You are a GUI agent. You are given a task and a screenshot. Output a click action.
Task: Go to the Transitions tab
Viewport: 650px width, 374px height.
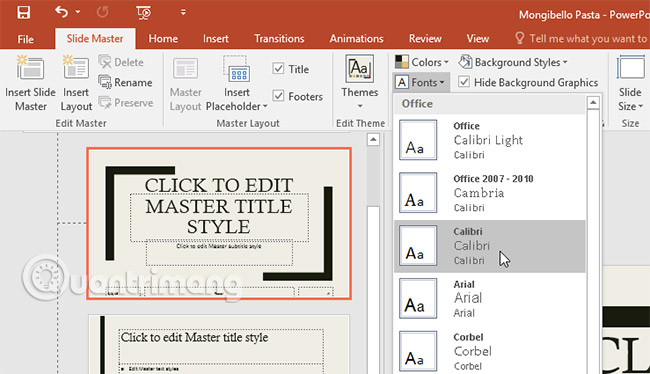click(x=279, y=39)
